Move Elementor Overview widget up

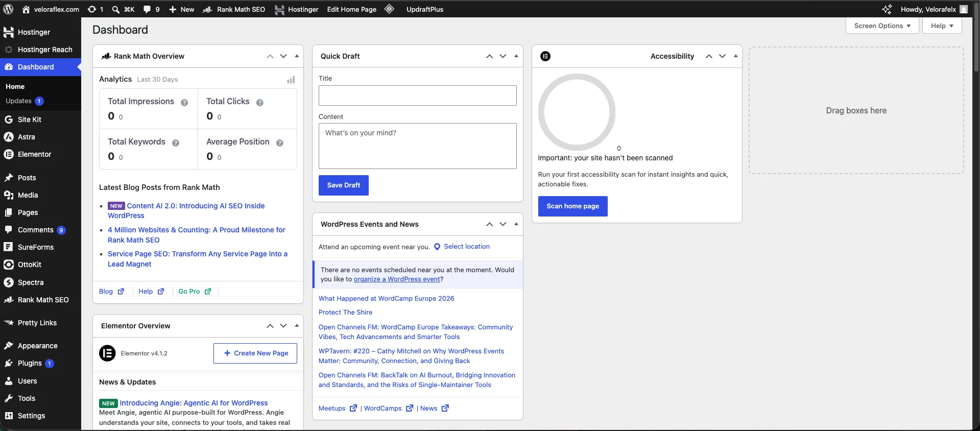coord(270,326)
